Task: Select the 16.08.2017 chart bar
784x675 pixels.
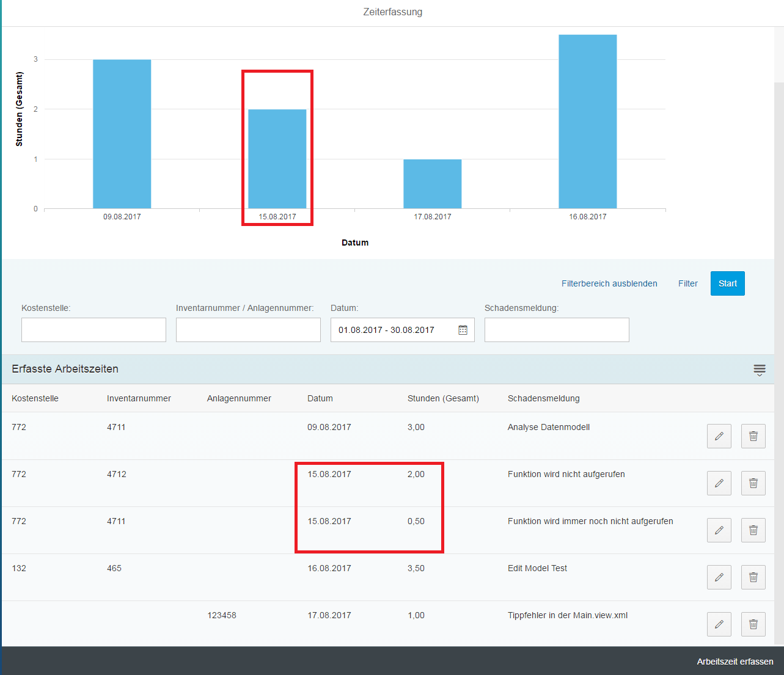Action: coord(588,122)
